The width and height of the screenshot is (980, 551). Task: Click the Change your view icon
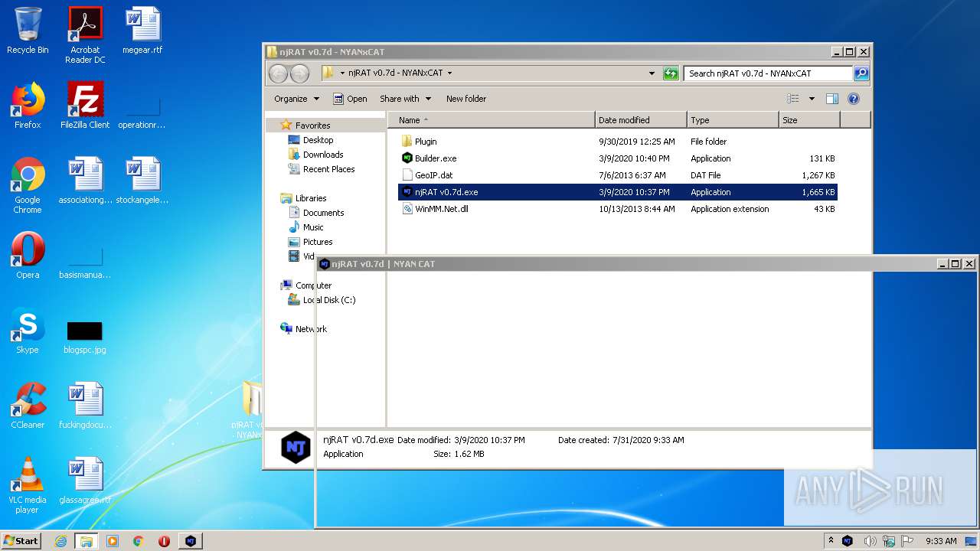(x=793, y=99)
